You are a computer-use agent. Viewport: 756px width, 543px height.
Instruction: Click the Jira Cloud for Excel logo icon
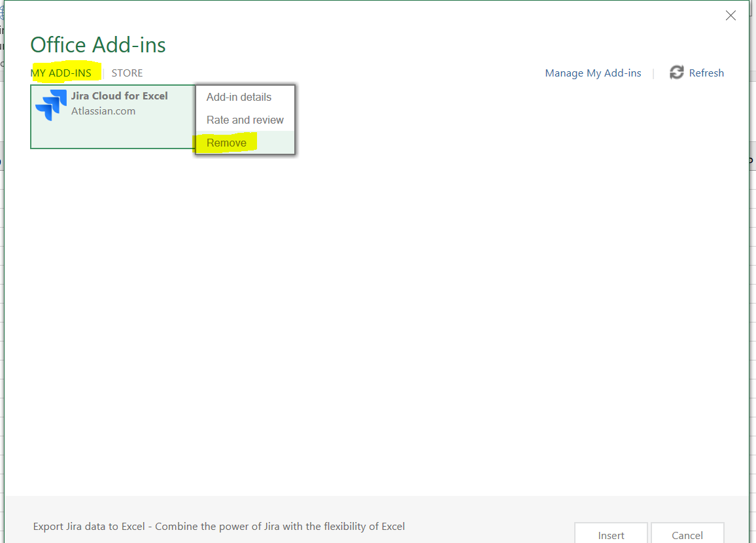[x=50, y=103]
